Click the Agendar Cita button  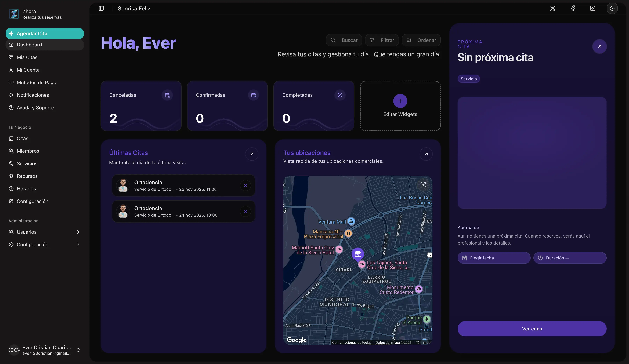[44, 33]
